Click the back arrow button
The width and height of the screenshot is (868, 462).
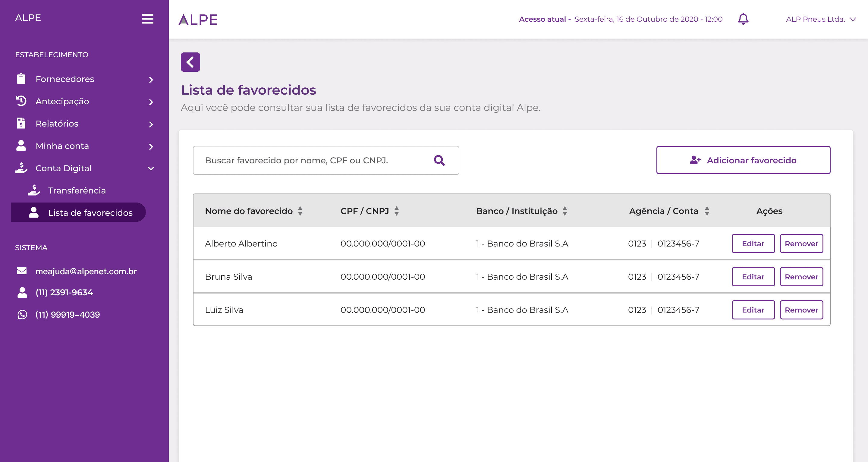pyautogui.click(x=190, y=62)
